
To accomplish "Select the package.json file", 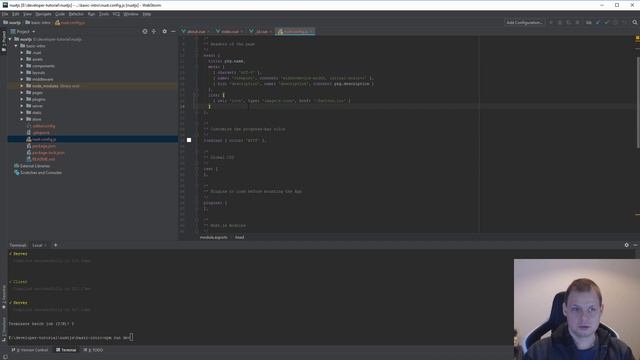I will click(44, 146).
